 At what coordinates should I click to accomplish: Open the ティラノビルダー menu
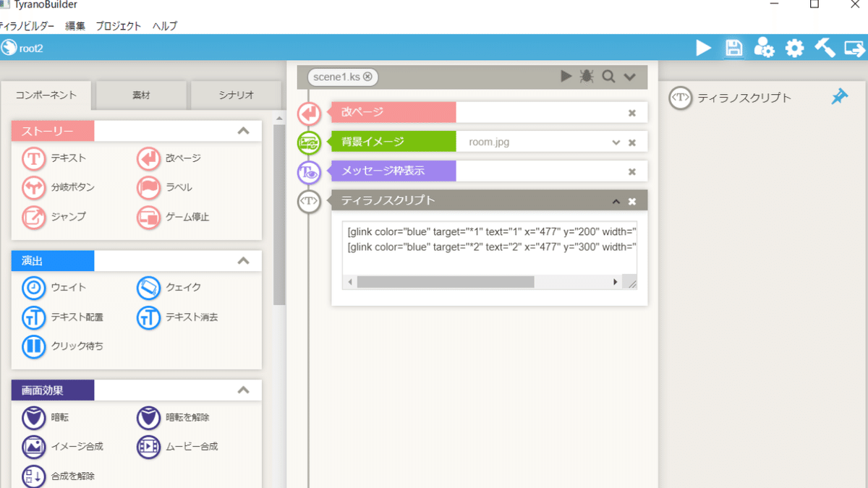click(27, 26)
